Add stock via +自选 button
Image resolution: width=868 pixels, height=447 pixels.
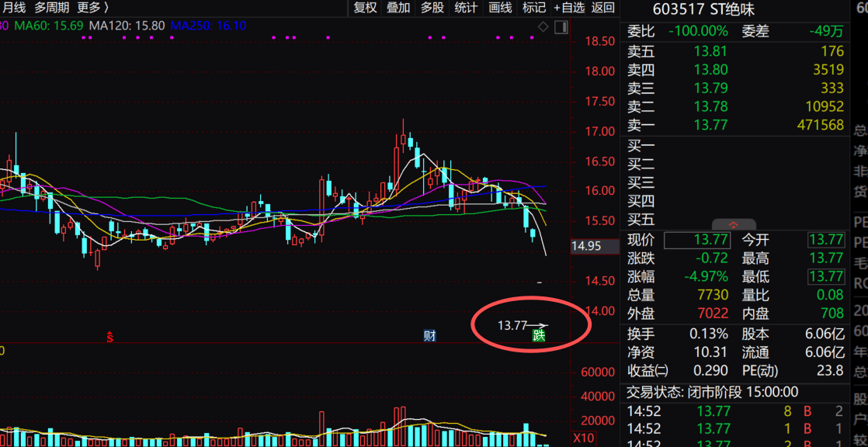click(x=569, y=8)
